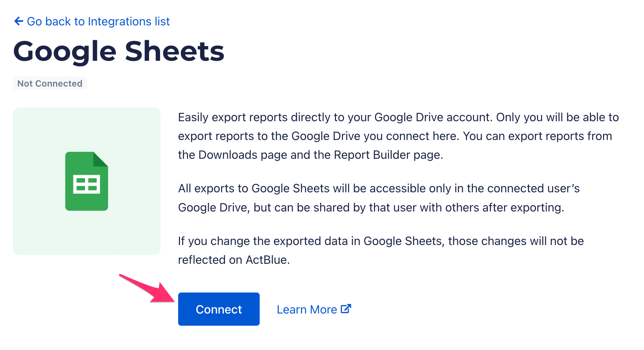
Task: Click the Google Sheets page heading
Action: click(x=118, y=51)
